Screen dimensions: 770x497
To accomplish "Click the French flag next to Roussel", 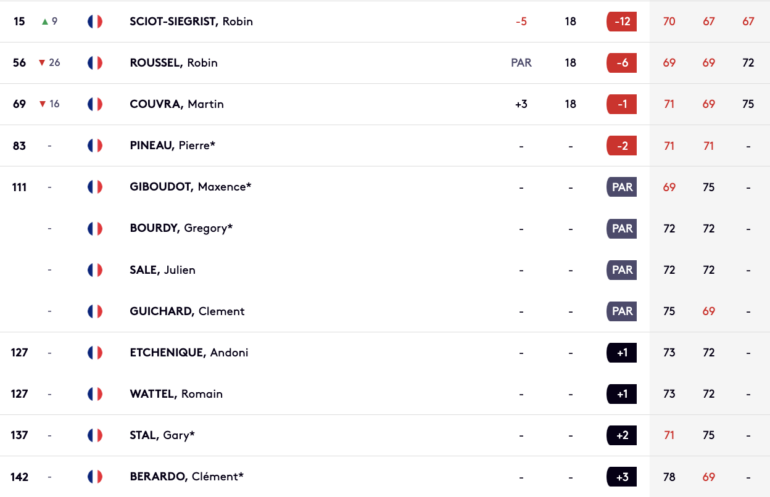I will click(95, 63).
